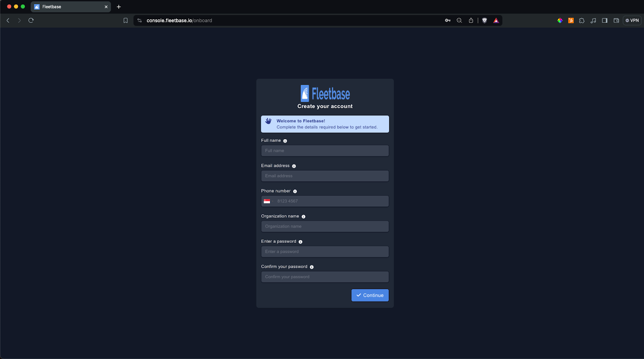Image resolution: width=644 pixels, height=359 pixels.
Task: Click the Enter a password info icon
Action: pos(300,242)
